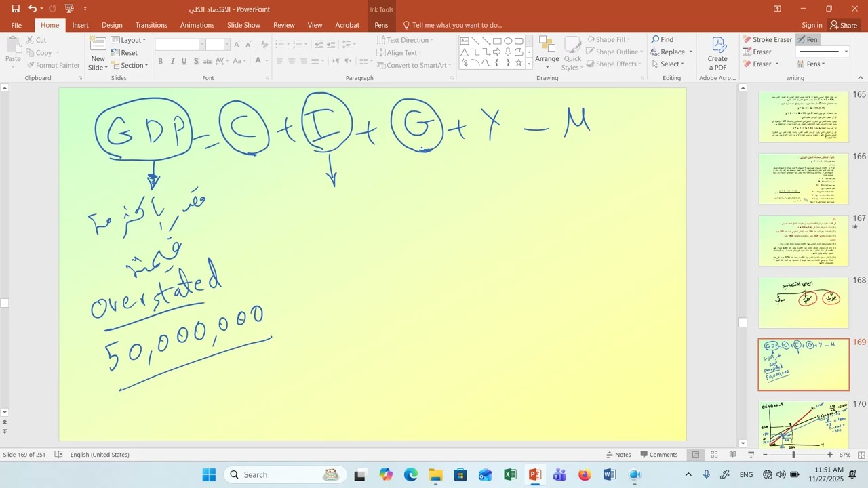Viewport: 868px width, 488px height.
Task: Click the Paste button
Action: click(x=13, y=50)
